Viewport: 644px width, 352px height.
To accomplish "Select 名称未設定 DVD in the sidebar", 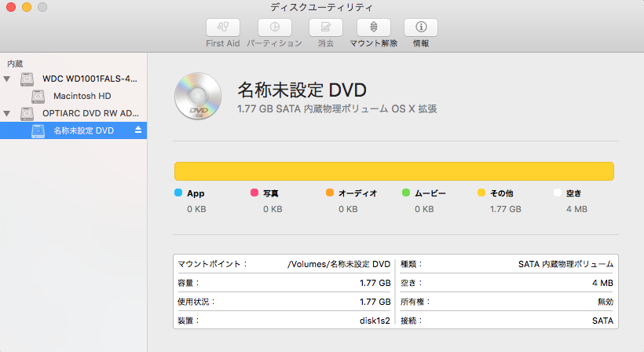I will point(84,130).
